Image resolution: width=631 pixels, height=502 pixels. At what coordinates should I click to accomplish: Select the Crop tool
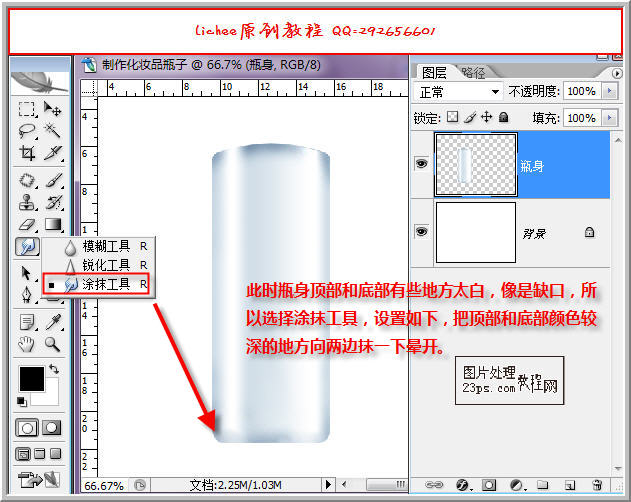coord(27,153)
